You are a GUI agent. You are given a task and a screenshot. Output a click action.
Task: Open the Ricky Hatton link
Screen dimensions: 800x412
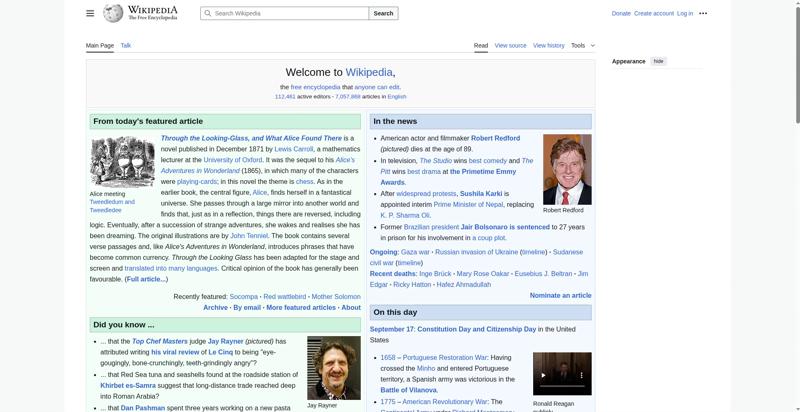(412, 285)
